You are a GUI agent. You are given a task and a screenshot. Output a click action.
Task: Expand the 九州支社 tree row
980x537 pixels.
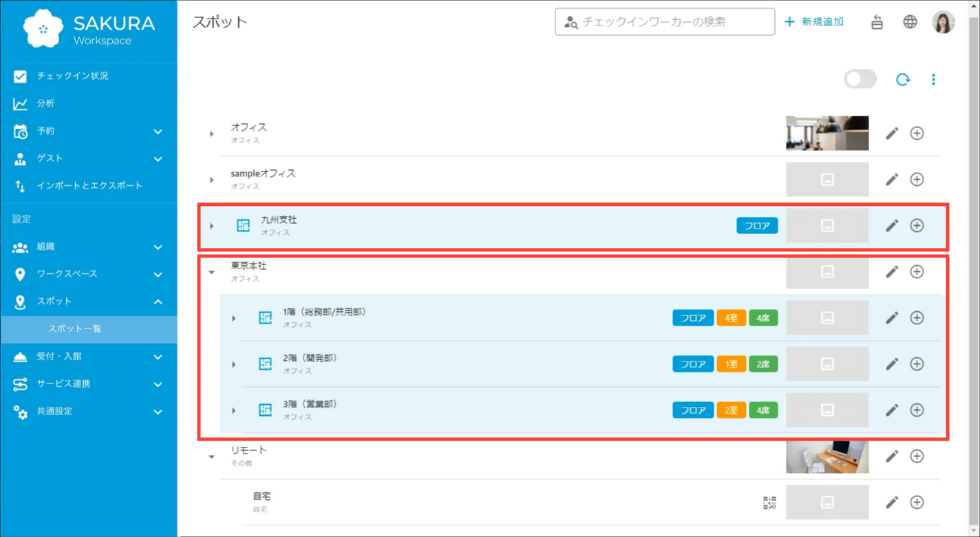(212, 226)
